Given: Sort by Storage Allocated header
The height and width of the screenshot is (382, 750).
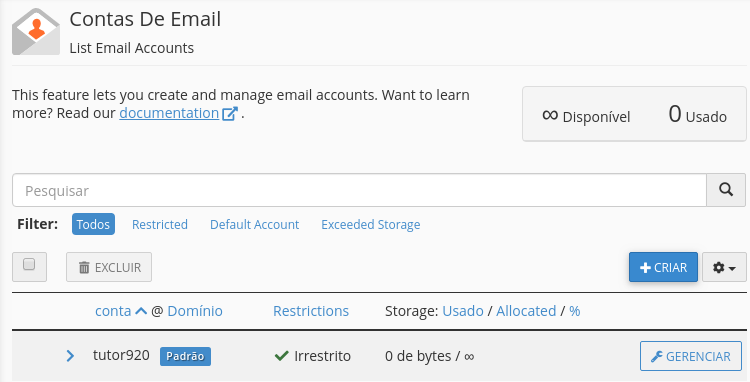Looking at the screenshot, I should click(526, 311).
